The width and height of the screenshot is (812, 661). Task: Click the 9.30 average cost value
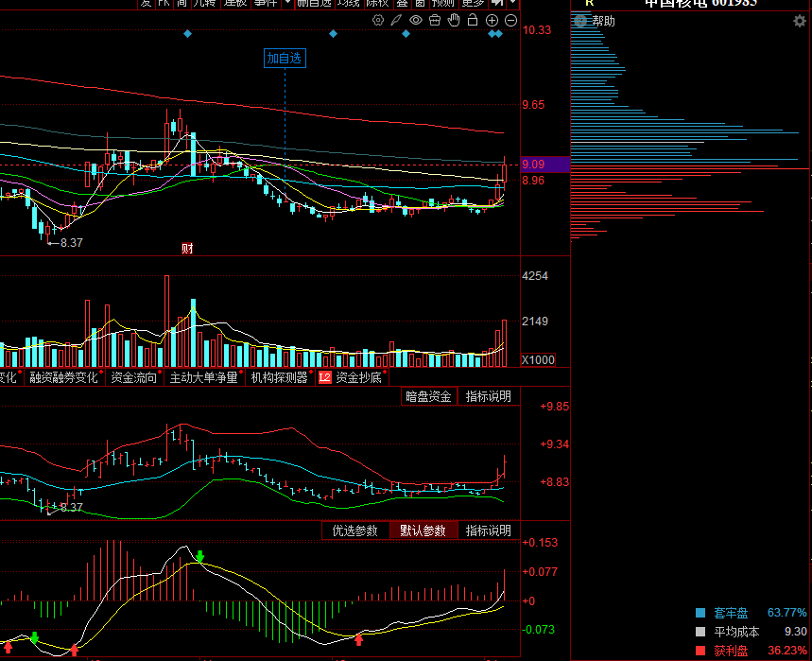pos(795,632)
